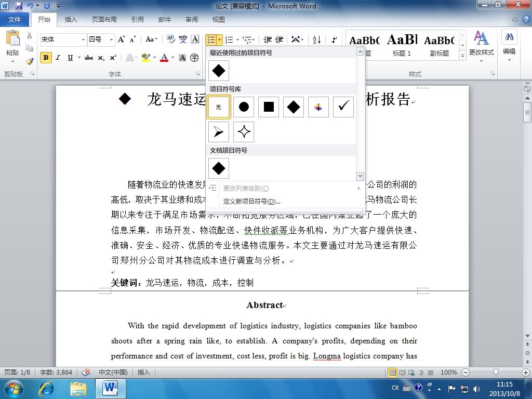Apply the 副标题 style

point(440,45)
